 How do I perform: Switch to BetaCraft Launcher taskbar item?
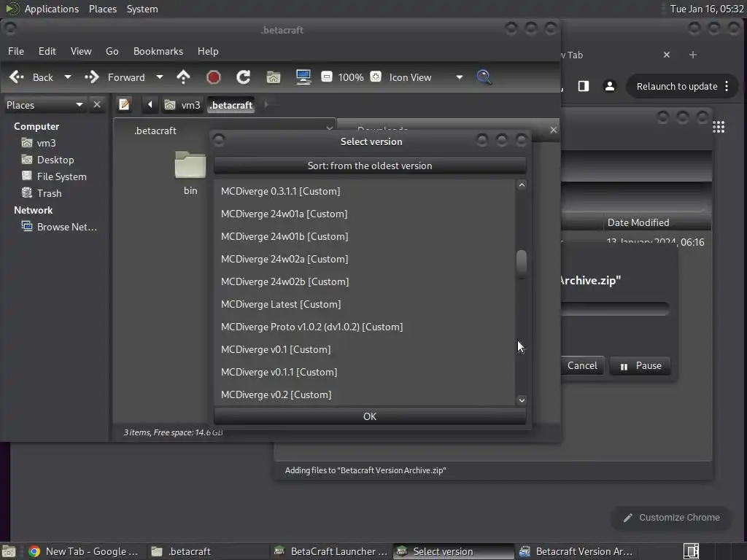pos(332,551)
